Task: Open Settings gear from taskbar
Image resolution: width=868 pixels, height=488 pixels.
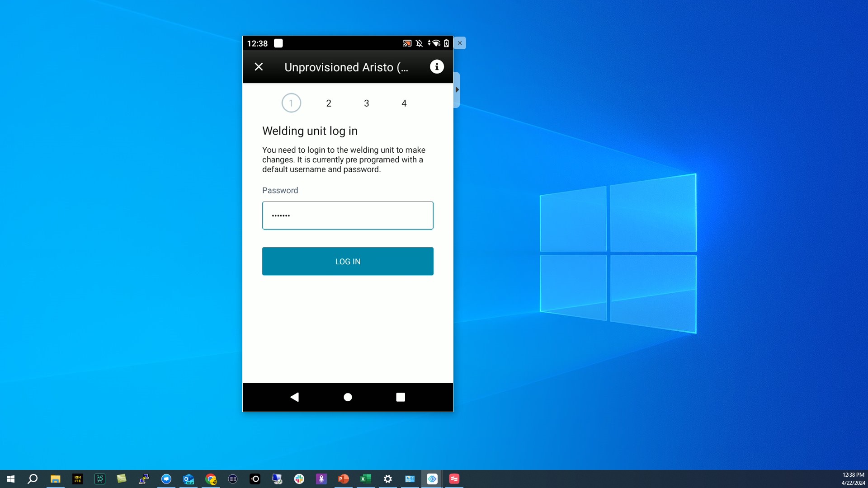Action: (x=388, y=479)
